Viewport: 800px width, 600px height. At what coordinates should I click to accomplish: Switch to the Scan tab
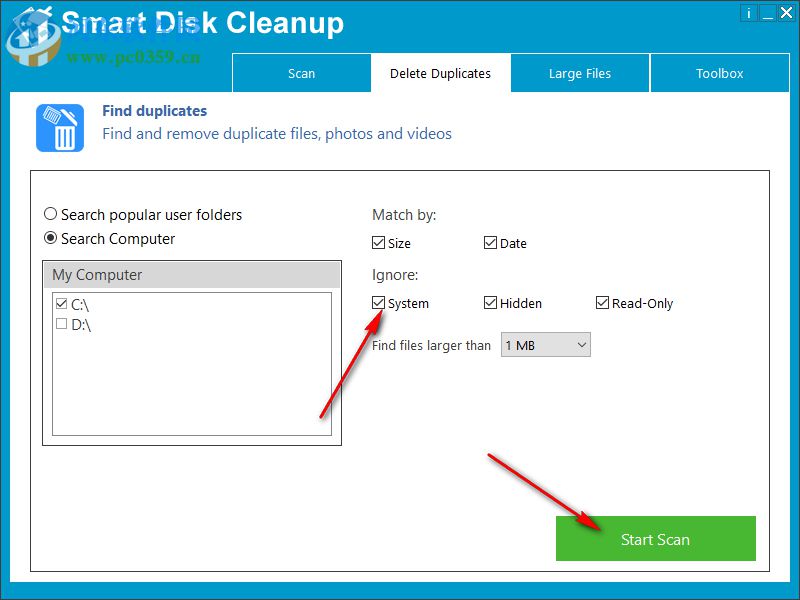(301, 72)
